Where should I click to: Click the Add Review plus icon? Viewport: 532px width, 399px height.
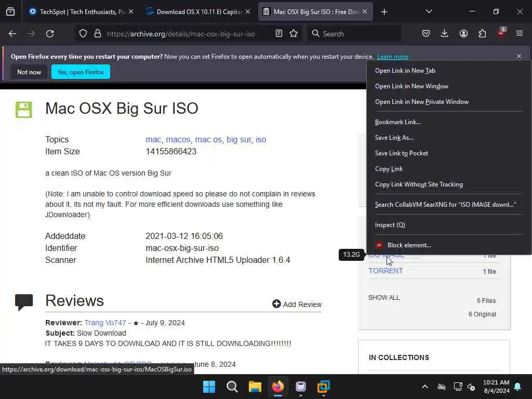(276, 304)
